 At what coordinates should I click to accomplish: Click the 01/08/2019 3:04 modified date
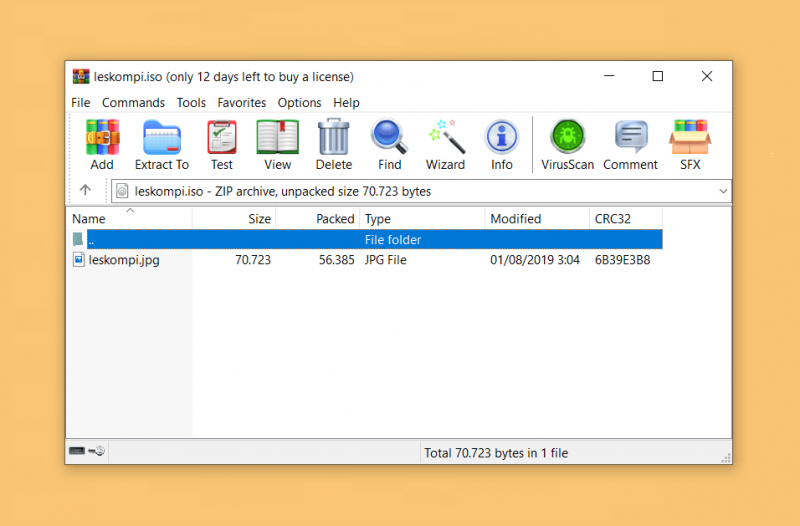point(535,260)
